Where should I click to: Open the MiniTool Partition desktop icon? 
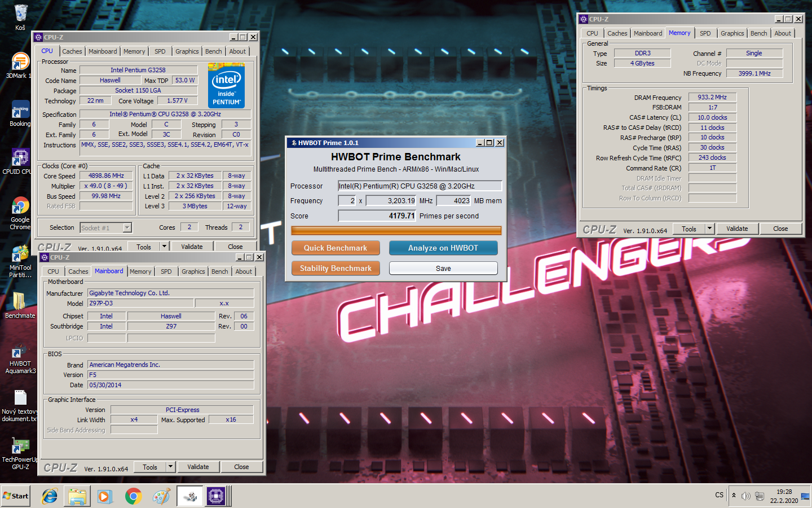(x=20, y=261)
